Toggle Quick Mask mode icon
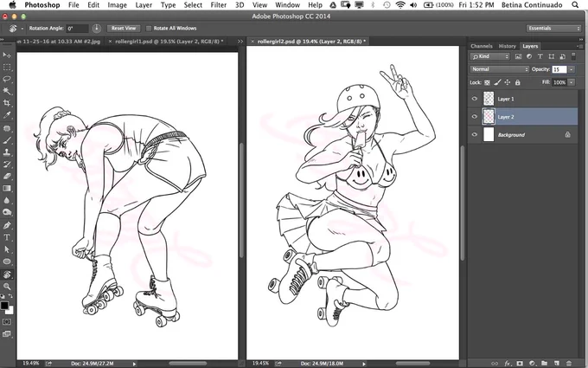The height and width of the screenshot is (368, 588). [x=7, y=322]
